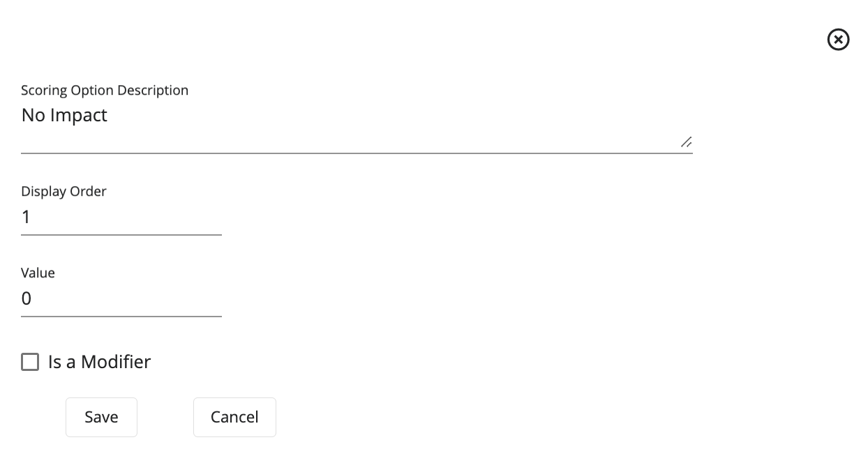
Task: Click the 'Scoring Option Description' label
Action: point(105,90)
